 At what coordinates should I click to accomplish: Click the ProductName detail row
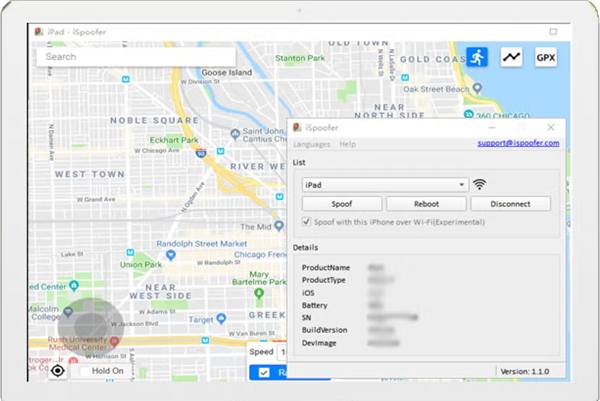[343, 267]
